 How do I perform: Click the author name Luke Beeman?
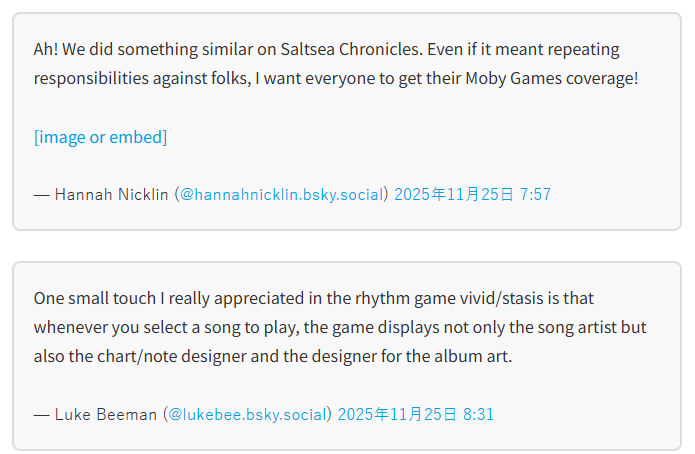click(x=105, y=414)
